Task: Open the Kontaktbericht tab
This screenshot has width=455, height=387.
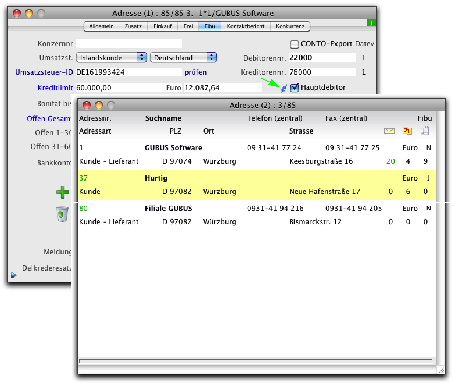Action: [246, 26]
